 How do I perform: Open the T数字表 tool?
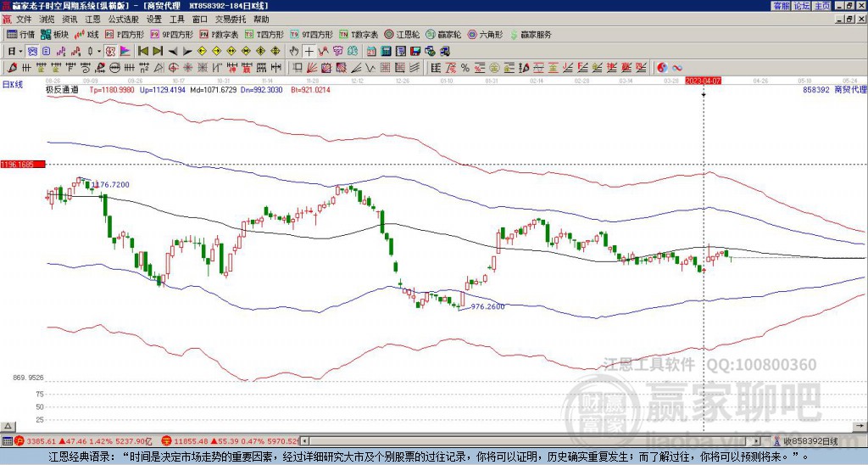(x=359, y=34)
